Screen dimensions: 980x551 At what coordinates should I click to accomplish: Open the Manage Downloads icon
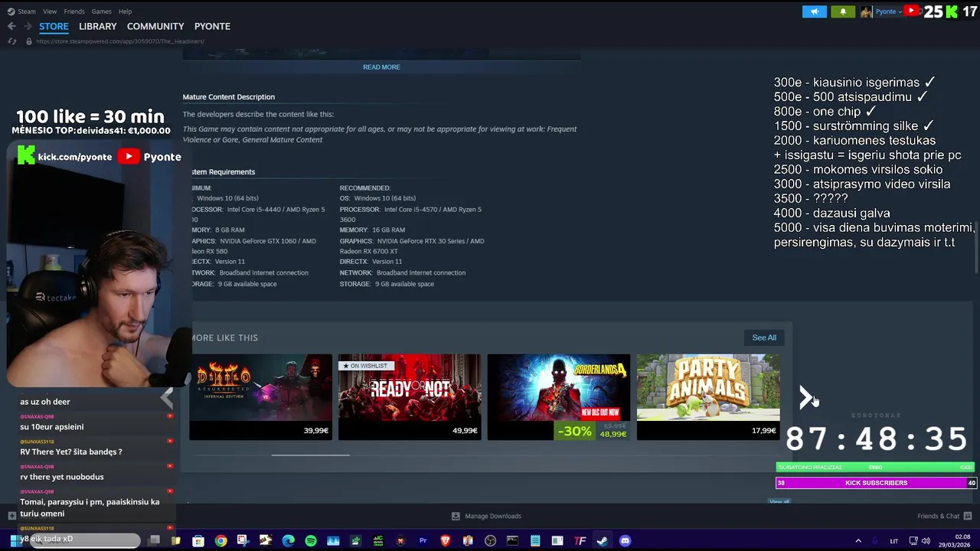pos(456,516)
